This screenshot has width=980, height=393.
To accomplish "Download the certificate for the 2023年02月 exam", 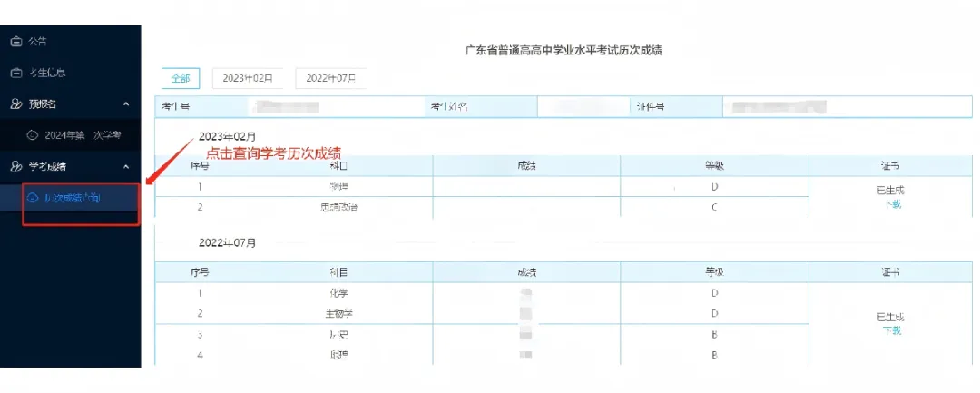I will 892,204.
